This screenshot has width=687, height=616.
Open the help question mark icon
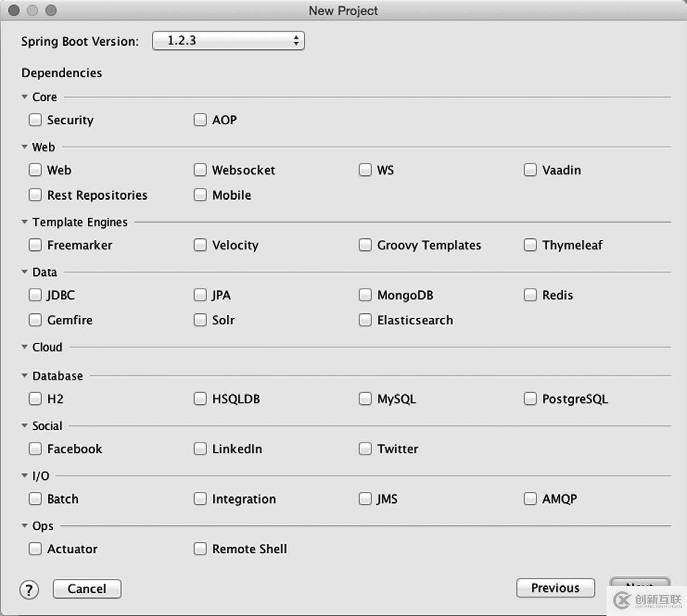pos(29,590)
